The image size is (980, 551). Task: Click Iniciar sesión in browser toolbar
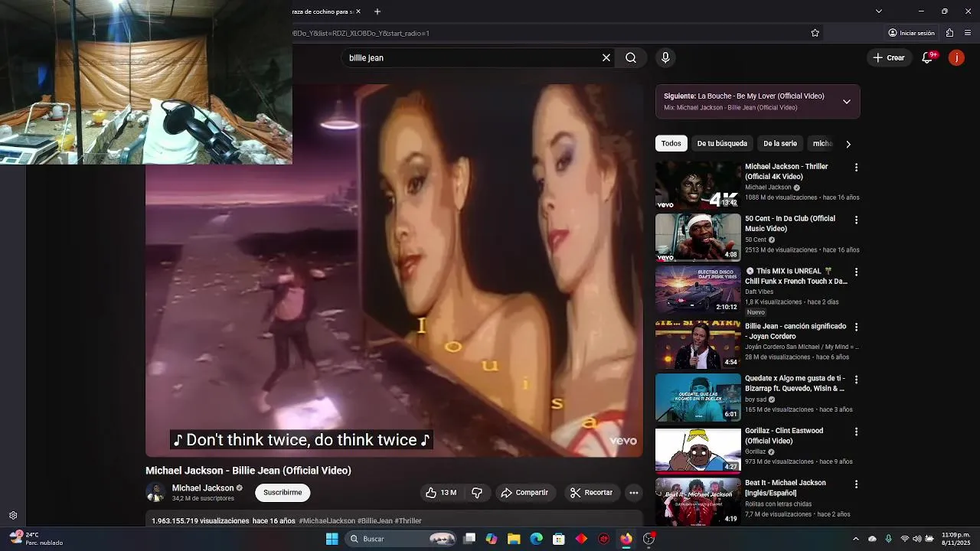tap(911, 33)
